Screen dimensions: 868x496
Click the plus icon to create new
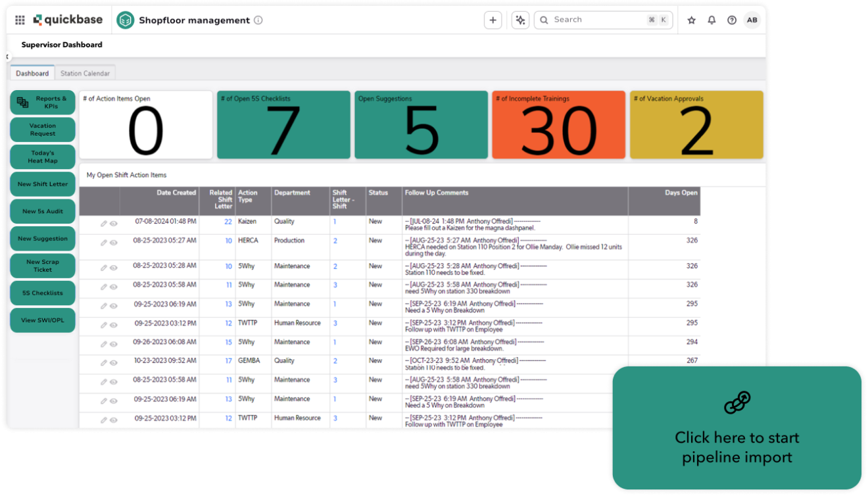pyautogui.click(x=493, y=20)
